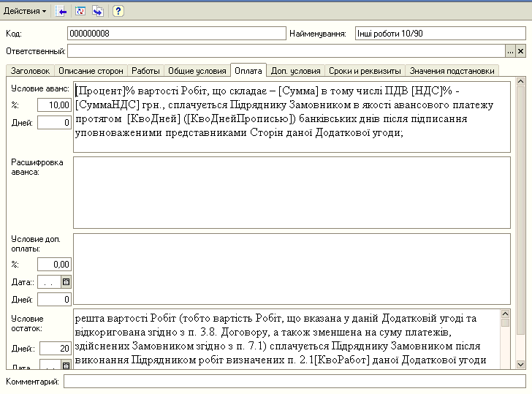Open calendar picker for Условие доп. оплаты date

66,281
